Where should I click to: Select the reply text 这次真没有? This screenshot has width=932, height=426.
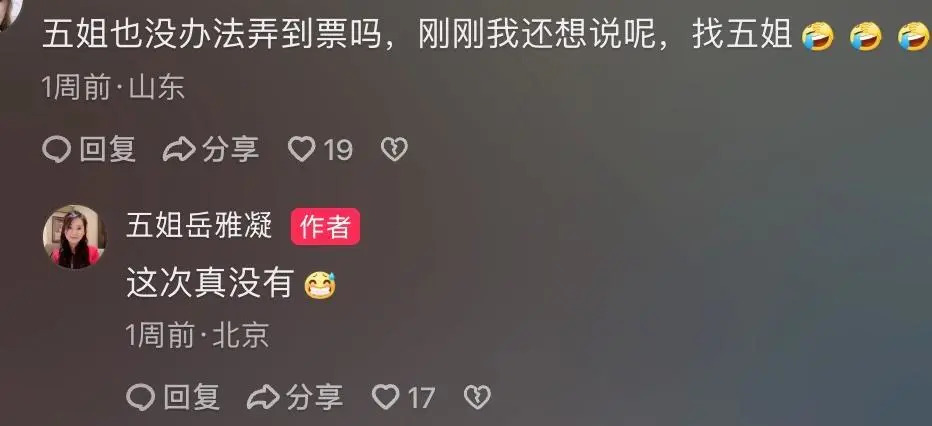click(210, 283)
